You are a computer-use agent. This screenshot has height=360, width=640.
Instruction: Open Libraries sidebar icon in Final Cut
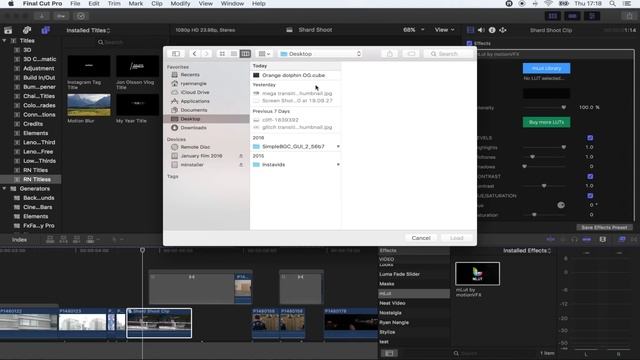pos(8,30)
